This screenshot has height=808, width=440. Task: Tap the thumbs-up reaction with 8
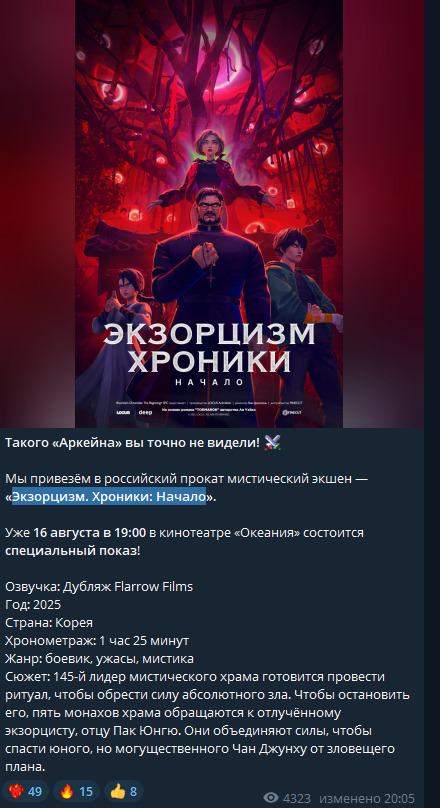pos(123,791)
